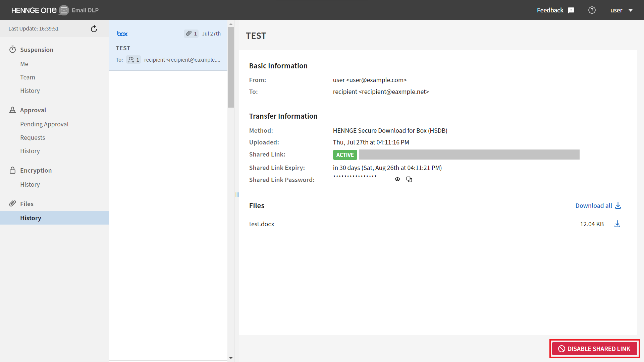
Task: Click the recipient address in the list item
Action: click(182, 60)
